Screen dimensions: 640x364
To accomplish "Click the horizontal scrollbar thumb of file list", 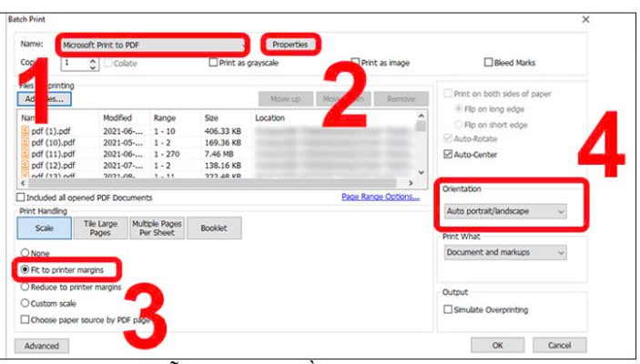I will click(x=212, y=183).
